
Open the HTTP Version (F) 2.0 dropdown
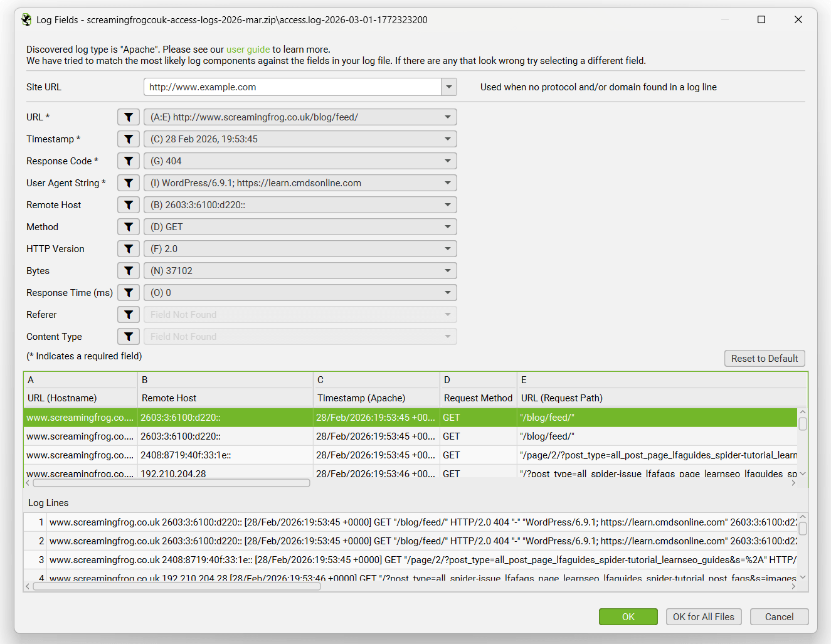(300, 249)
